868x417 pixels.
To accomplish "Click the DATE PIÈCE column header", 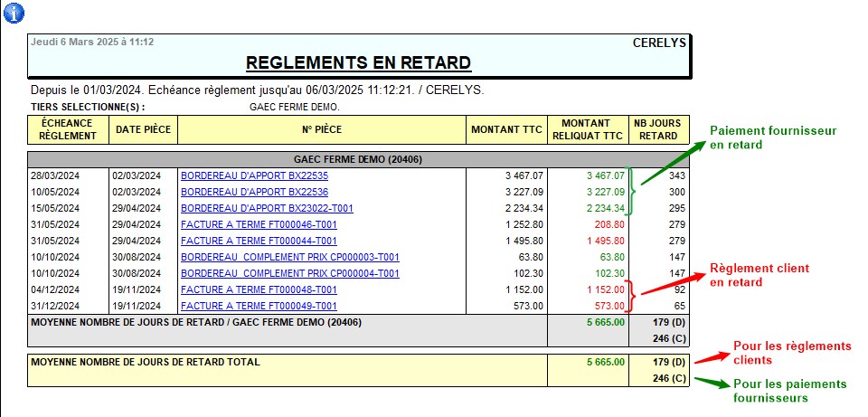I will tap(143, 130).
